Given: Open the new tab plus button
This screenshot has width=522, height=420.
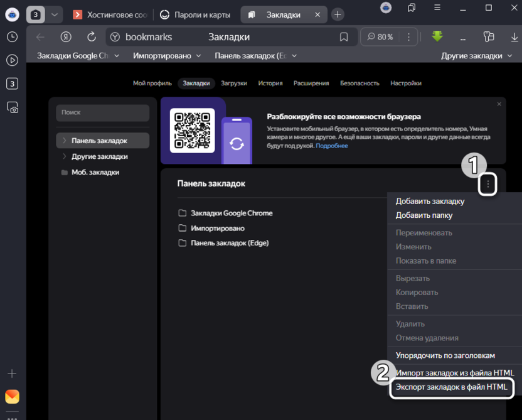Looking at the screenshot, I should tap(338, 14).
